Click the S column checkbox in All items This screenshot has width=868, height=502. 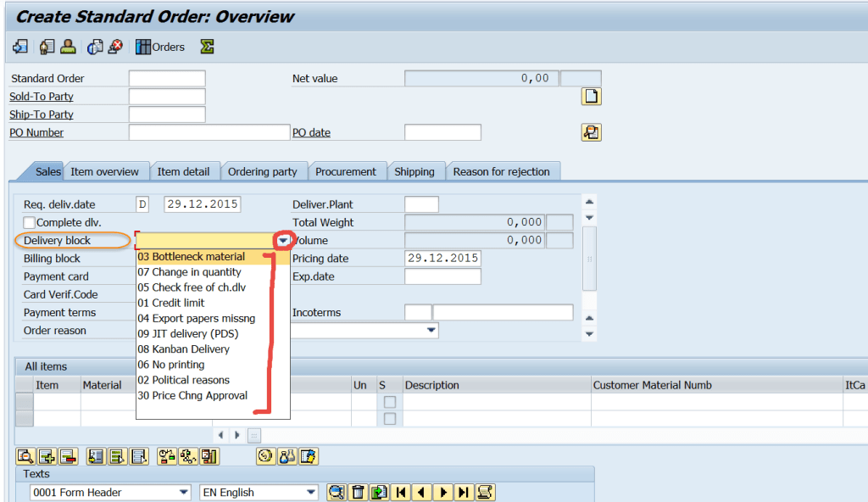tap(389, 402)
